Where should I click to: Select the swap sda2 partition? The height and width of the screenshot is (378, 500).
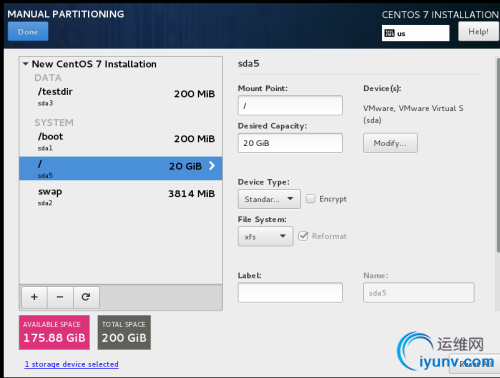click(121, 197)
